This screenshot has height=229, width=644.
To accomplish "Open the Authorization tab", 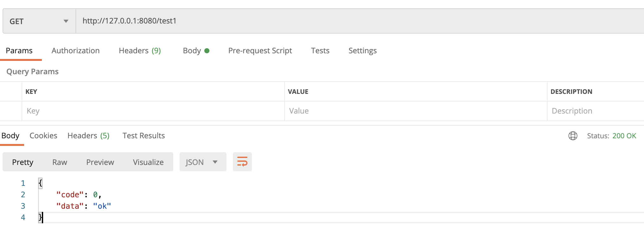I will pos(76,51).
